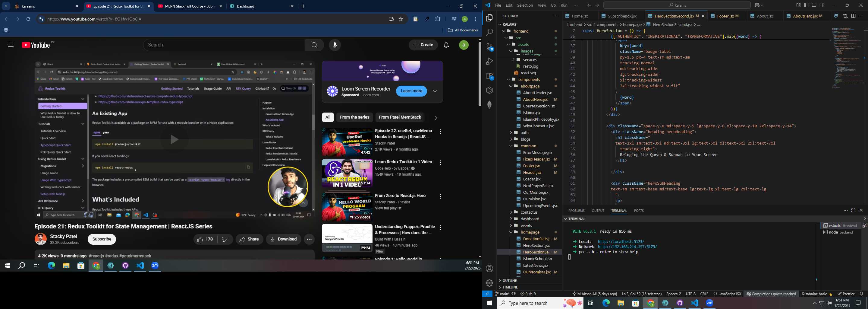Open the Accounts icon in VS Code activity bar
The width and height of the screenshot is (868, 309).
point(489,269)
